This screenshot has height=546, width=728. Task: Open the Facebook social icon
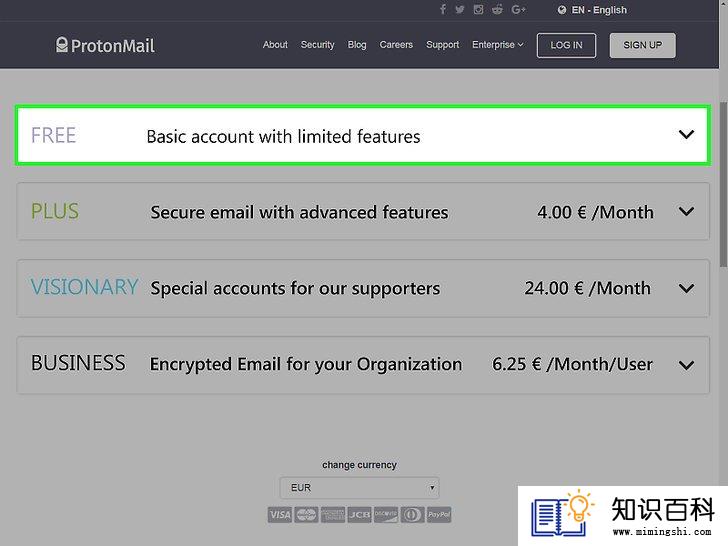(x=442, y=9)
